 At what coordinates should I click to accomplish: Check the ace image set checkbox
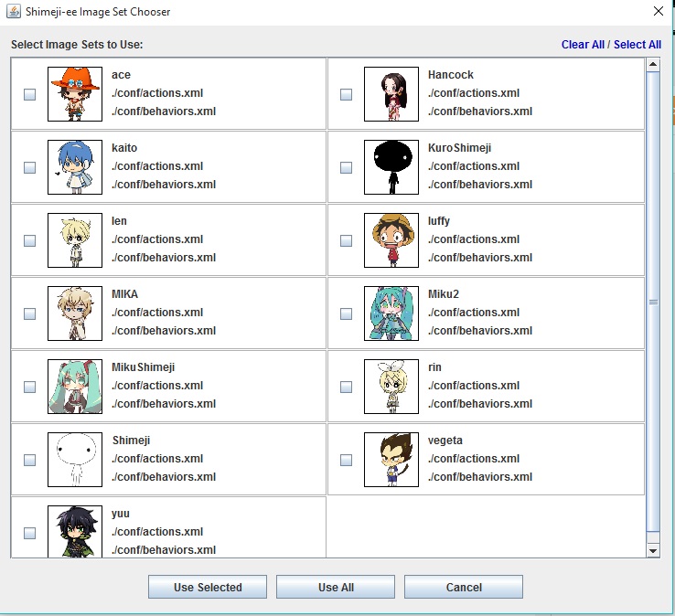pyautogui.click(x=29, y=94)
